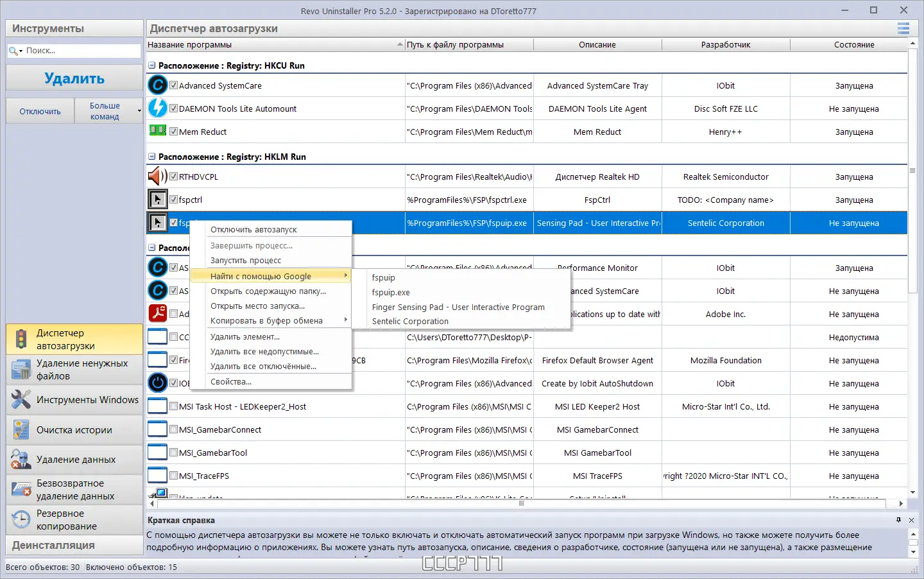Click the DAEMON Tools Lite lightning icon
924x579 pixels.
coord(158,108)
